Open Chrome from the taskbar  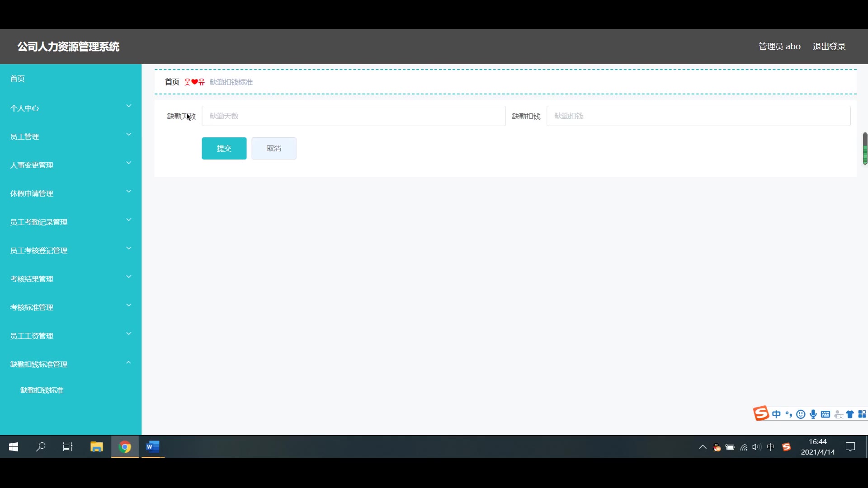[x=125, y=447]
